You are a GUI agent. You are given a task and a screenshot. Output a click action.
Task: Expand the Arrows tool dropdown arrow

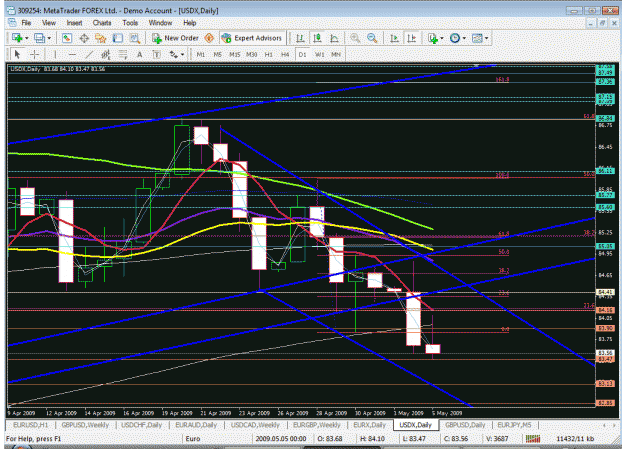click(183, 54)
